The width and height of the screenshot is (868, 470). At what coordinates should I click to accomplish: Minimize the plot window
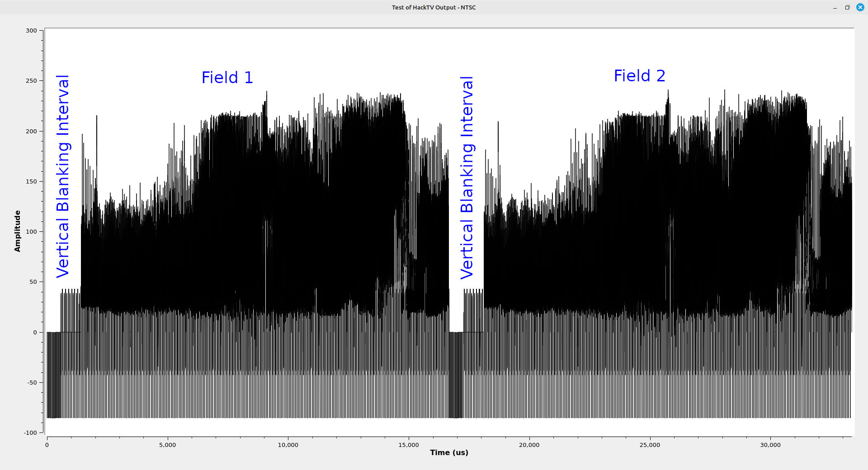click(x=835, y=7)
